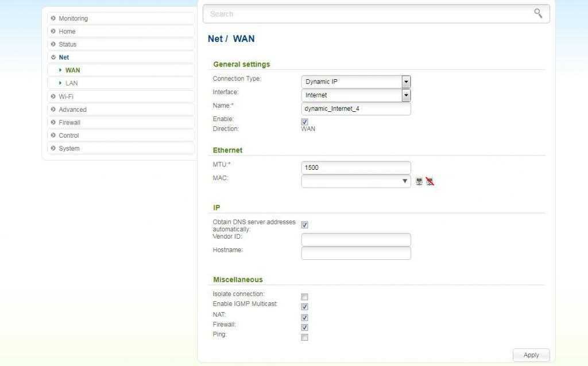Click the Apply button

(x=531, y=355)
